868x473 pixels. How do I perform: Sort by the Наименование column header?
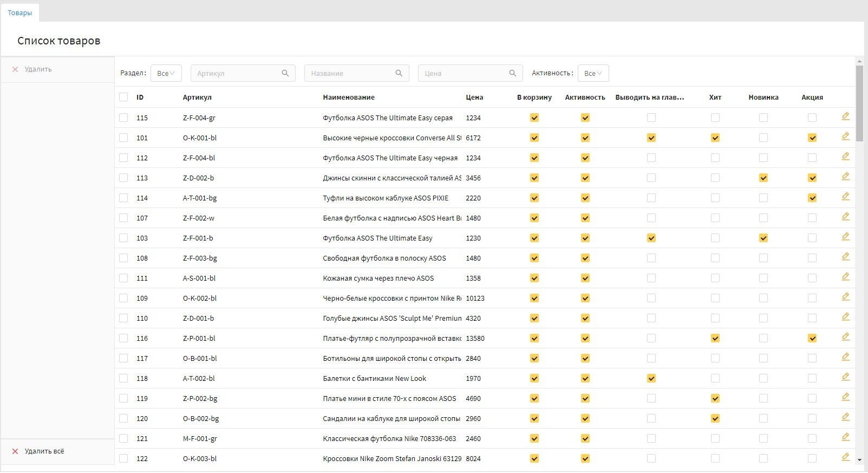pos(348,98)
